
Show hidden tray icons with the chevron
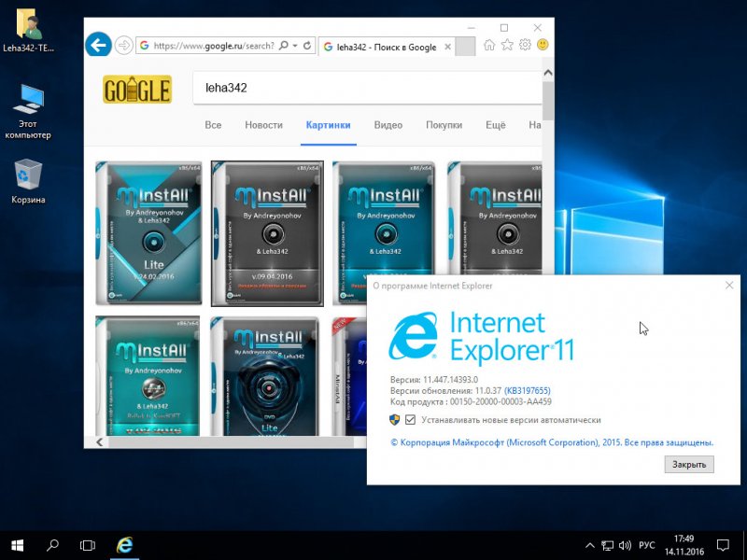point(589,545)
